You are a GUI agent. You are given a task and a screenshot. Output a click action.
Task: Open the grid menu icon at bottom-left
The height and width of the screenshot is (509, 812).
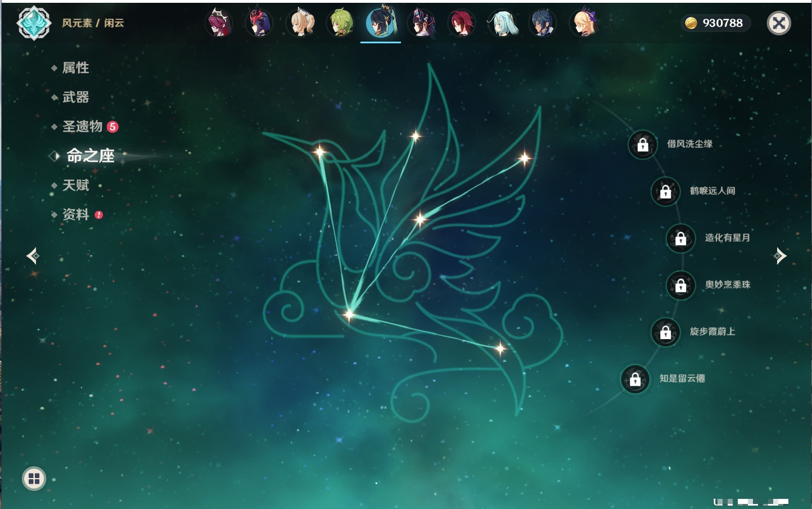34,479
